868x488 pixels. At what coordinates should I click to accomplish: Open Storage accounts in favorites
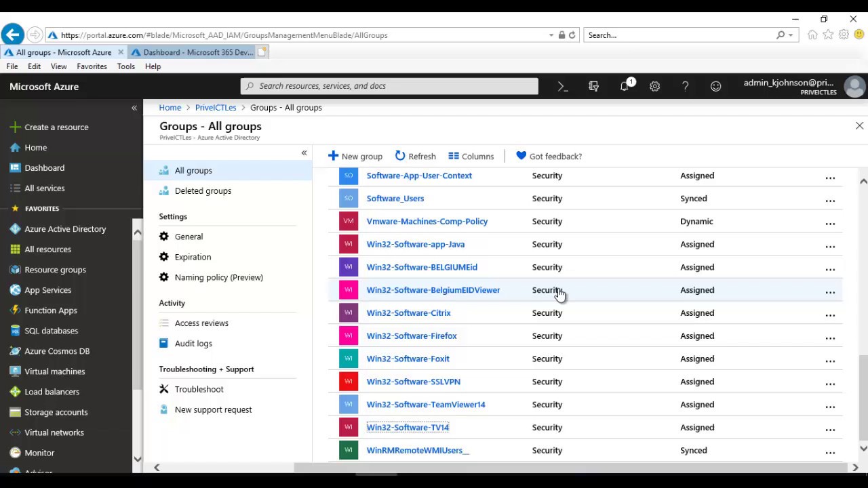56,411
